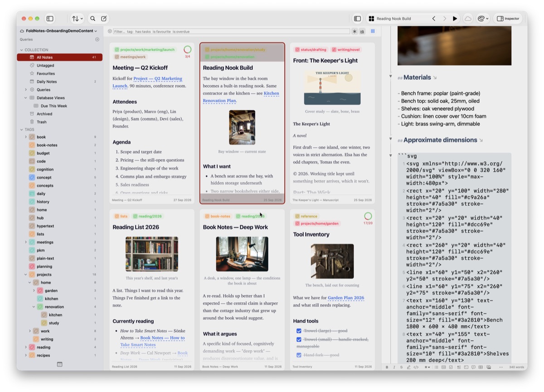Click in the Filter input field
Image resolution: width=544 pixels, height=392 pixels.
coord(231,32)
